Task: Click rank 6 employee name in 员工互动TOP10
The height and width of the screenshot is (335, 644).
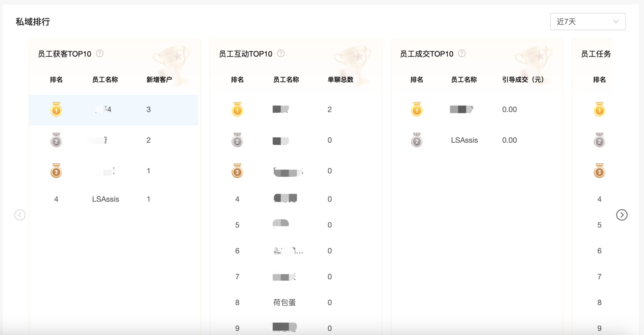Action: [288, 251]
